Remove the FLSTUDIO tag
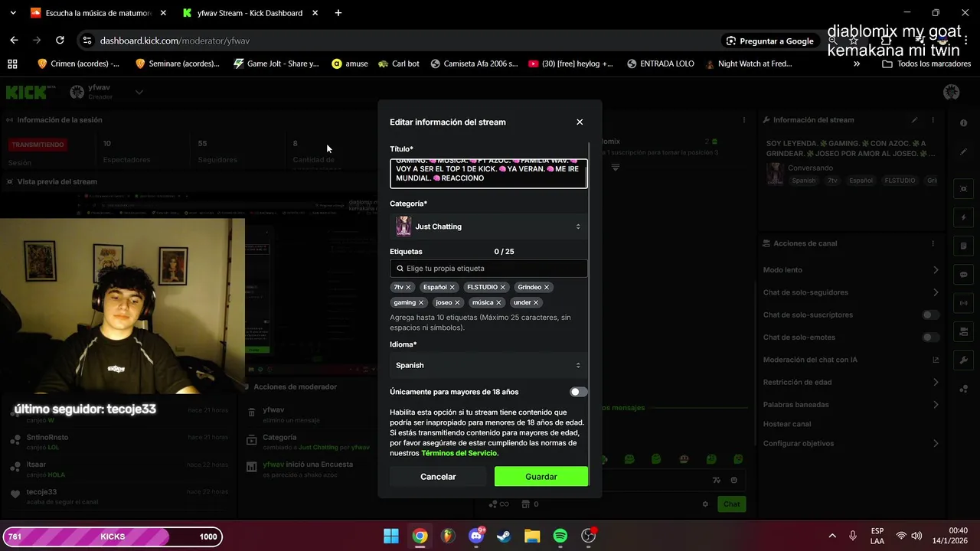 coord(503,287)
